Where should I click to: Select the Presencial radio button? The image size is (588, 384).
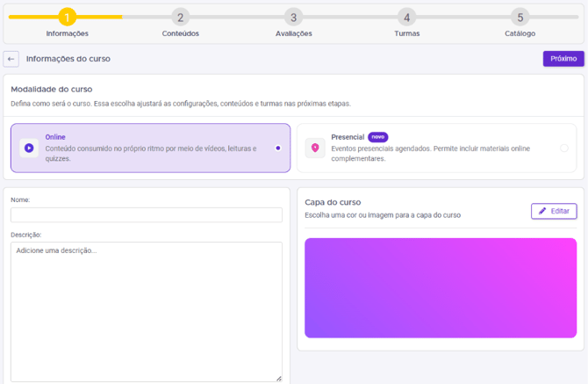(x=564, y=148)
